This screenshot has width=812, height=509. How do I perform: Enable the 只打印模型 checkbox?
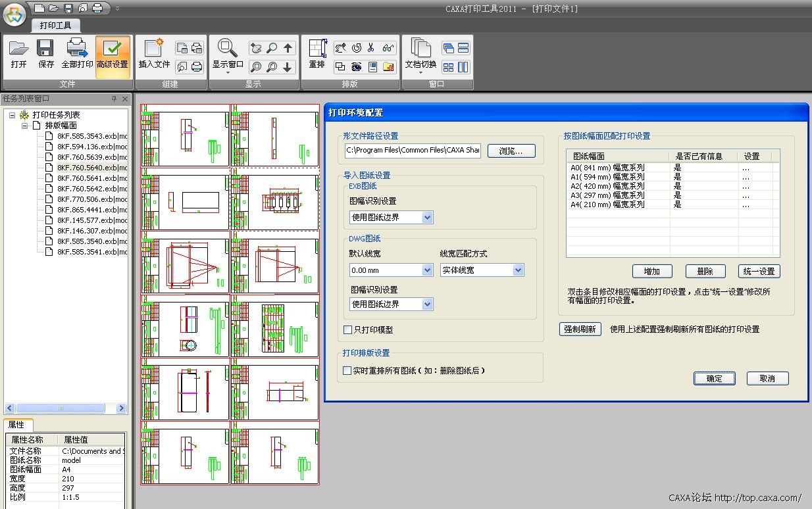coord(348,330)
